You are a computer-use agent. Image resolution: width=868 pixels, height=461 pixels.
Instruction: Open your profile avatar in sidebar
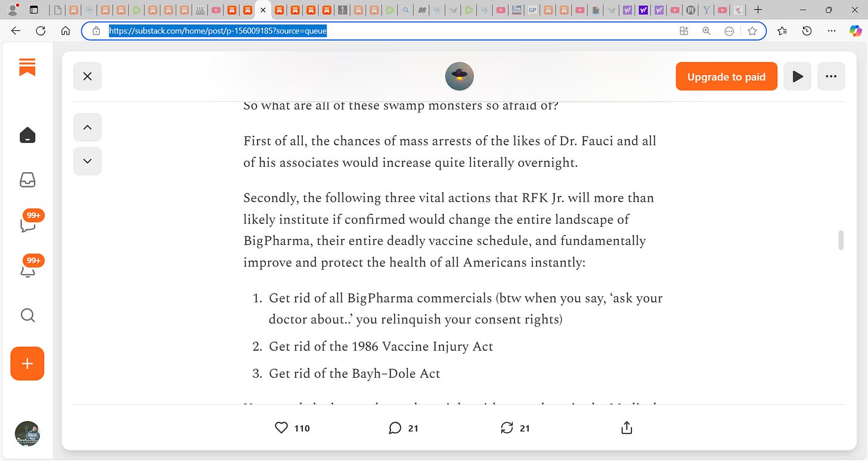[27, 433]
